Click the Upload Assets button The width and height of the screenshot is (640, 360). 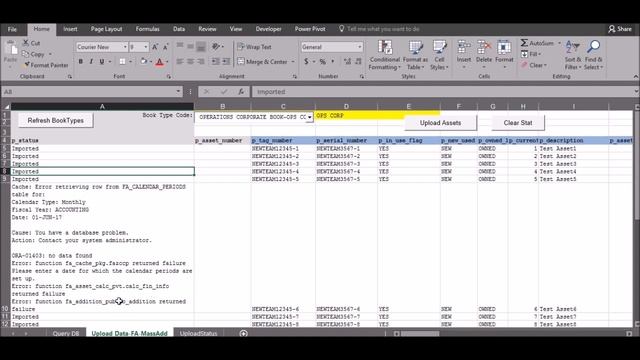pyautogui.click(x=440, y=123)
